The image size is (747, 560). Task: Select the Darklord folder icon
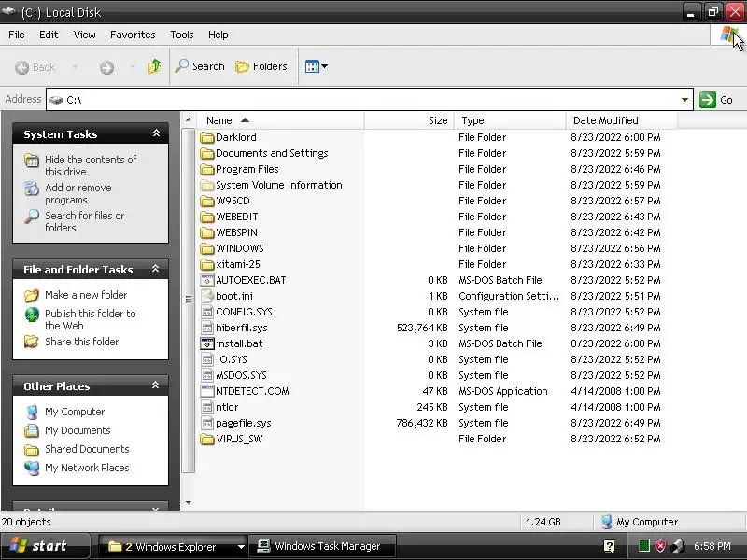pos(206,137)
